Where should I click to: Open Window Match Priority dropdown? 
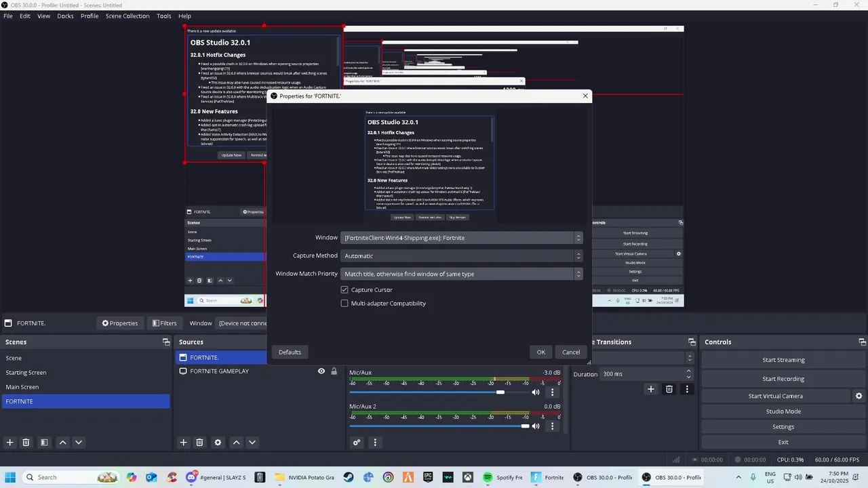click(461, 274)
